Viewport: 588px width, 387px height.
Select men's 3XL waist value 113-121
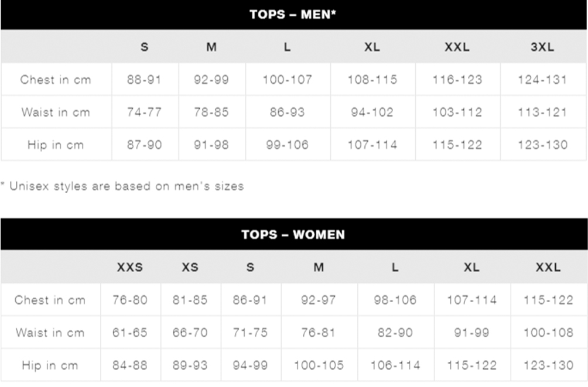(x=542, y=112)
